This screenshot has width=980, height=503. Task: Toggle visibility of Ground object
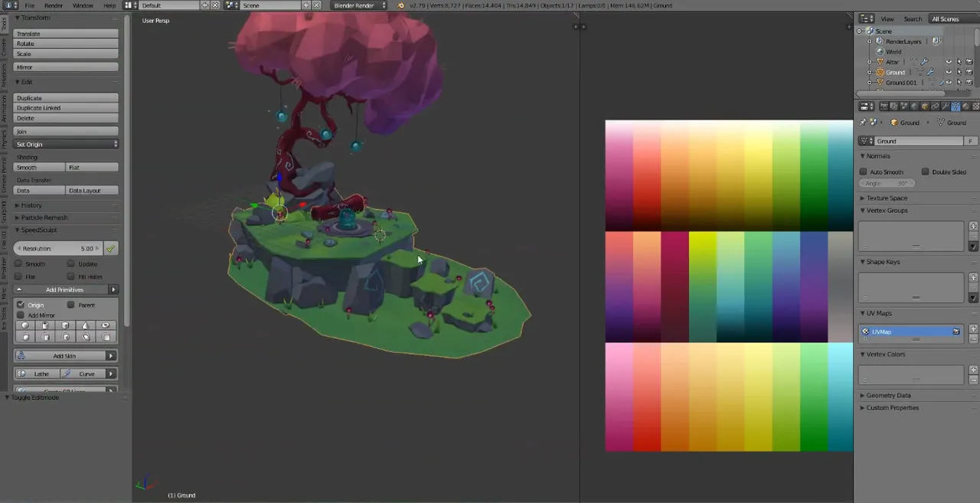click(949, 72)
